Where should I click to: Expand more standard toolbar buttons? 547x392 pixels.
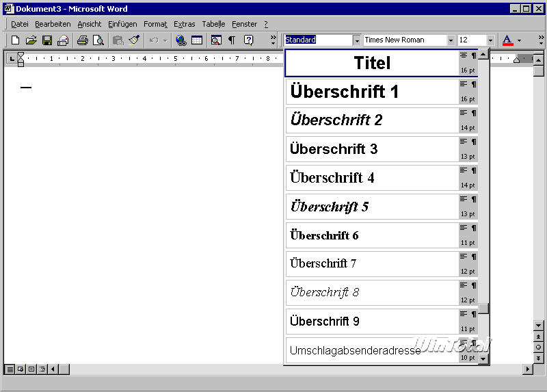point(273,40)
